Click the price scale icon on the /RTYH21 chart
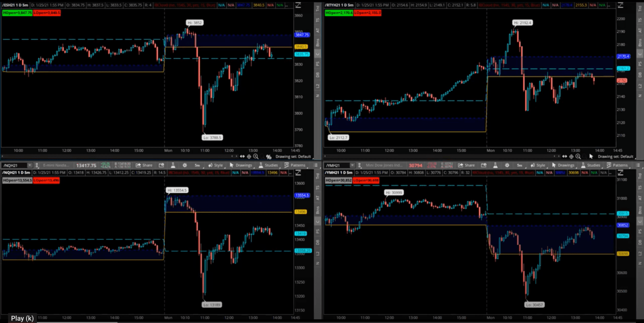 [621, 5]
